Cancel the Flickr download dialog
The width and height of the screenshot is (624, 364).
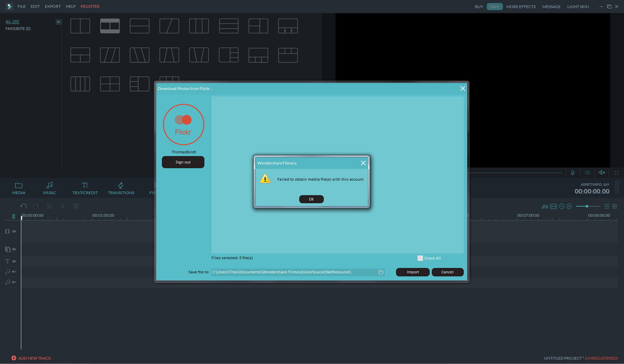tap(448, 272)
